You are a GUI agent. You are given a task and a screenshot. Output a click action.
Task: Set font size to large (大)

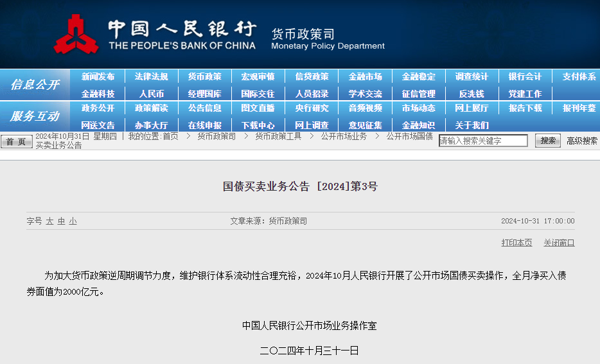pyautogui.click(x=49, y=221)
